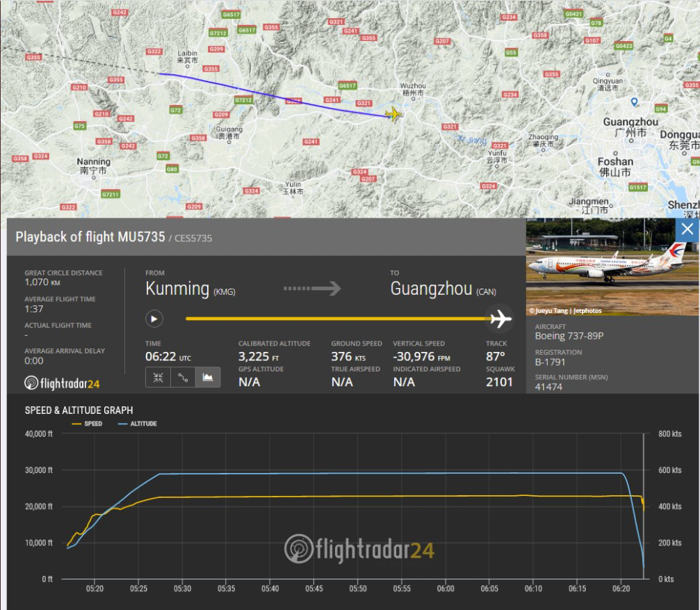The width and height of the screenshot is (700, 610).
Task: Toggle the flight route path button
Action: click(x=183, y=377)
